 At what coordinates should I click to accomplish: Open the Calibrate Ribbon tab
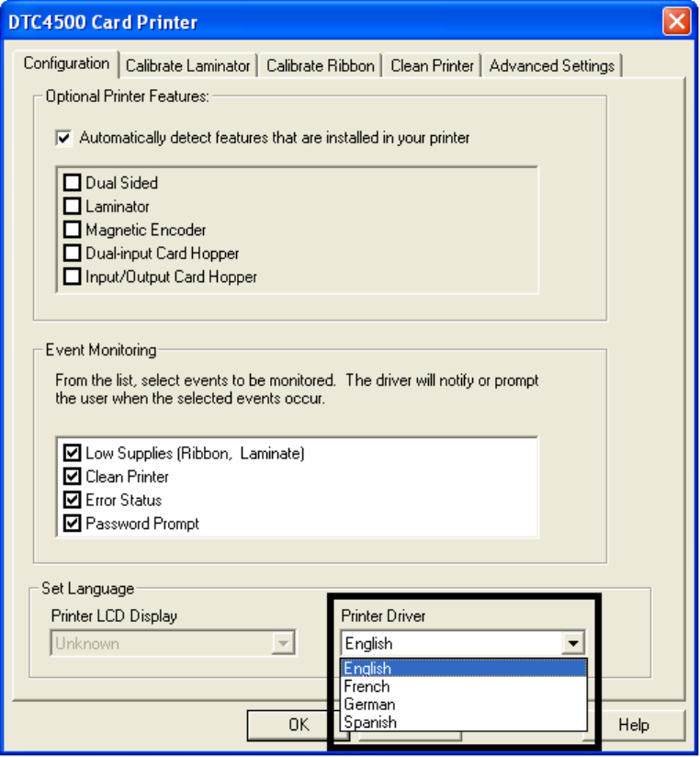(320, 66)
